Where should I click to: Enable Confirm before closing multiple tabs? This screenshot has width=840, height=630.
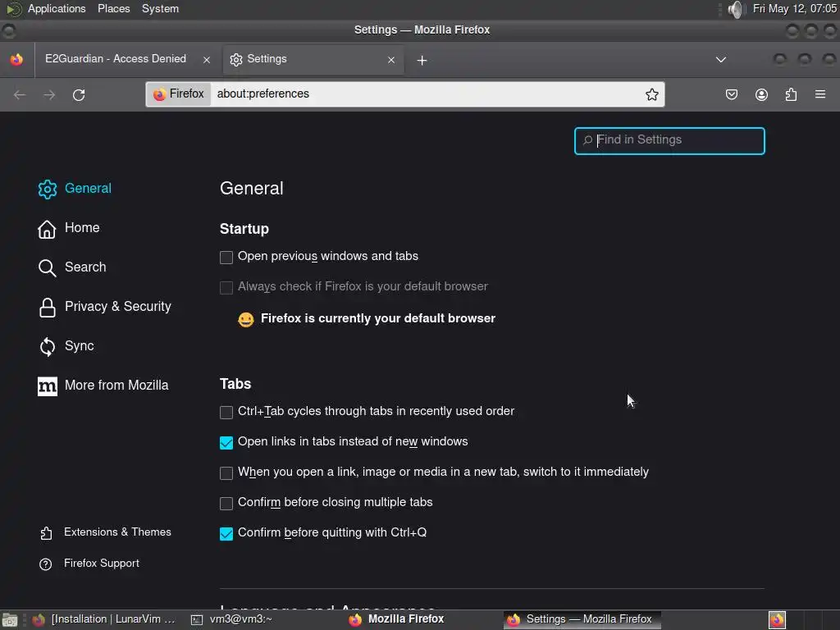[x=226, y=504]
